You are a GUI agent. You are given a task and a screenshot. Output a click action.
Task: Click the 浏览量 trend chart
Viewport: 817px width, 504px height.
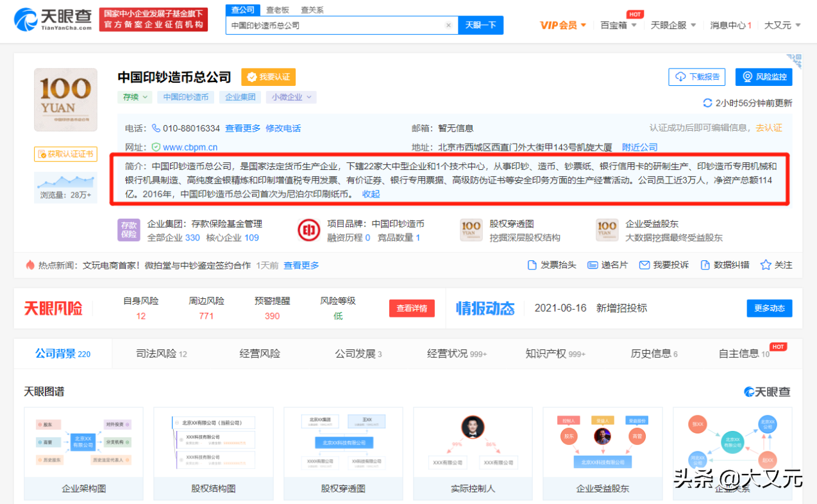(x=65, y=181)
